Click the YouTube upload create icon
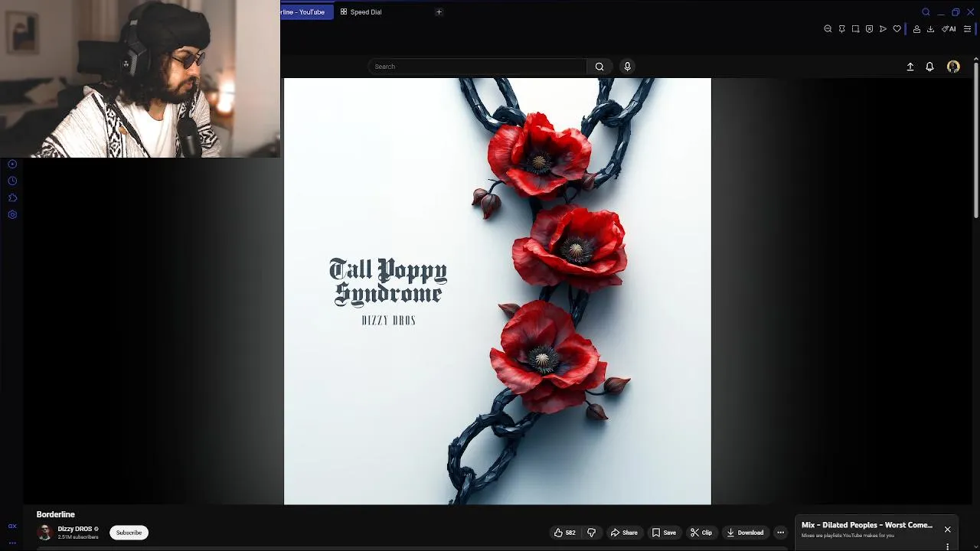The height and width of the screenshot is (551, 980). tap(910, 67)
